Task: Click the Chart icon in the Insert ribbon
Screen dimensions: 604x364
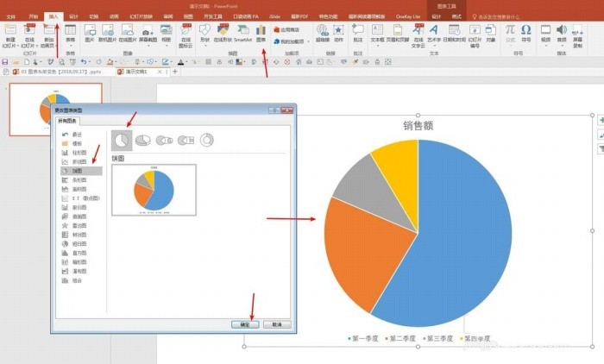Action: coord(261,33)
